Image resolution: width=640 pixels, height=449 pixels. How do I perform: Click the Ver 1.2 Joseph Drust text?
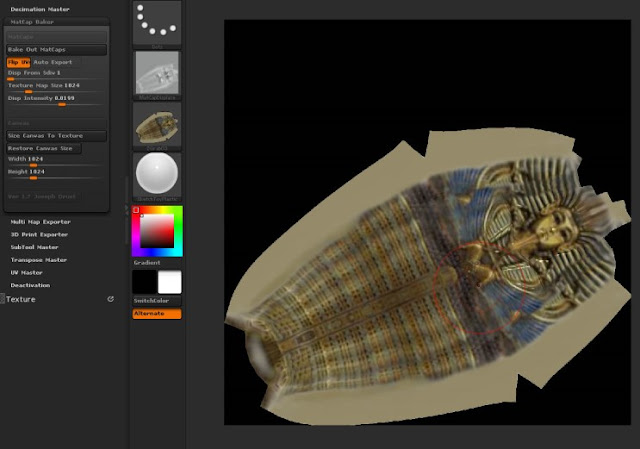42,197
